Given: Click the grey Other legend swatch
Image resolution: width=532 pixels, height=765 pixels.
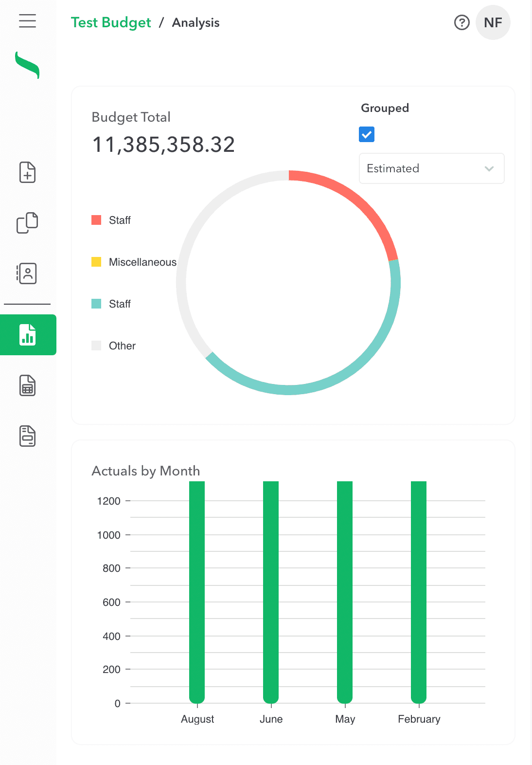Looking at the screenshot, I should coord(96,346).
